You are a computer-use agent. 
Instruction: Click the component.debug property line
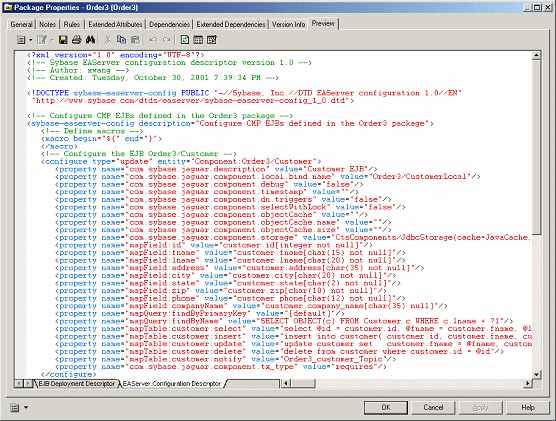tap(209, 184)
